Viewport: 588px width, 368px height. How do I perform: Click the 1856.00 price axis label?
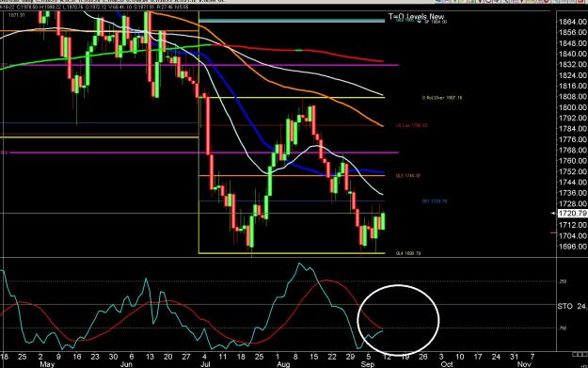pyautogui.click(x=573, y=32)
